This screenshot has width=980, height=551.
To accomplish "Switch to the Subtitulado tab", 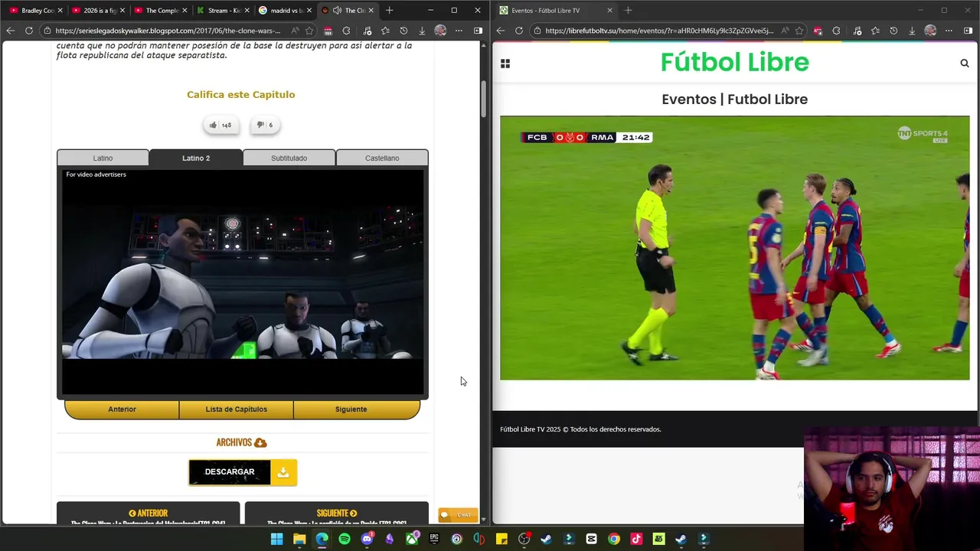I will point(289,158).
